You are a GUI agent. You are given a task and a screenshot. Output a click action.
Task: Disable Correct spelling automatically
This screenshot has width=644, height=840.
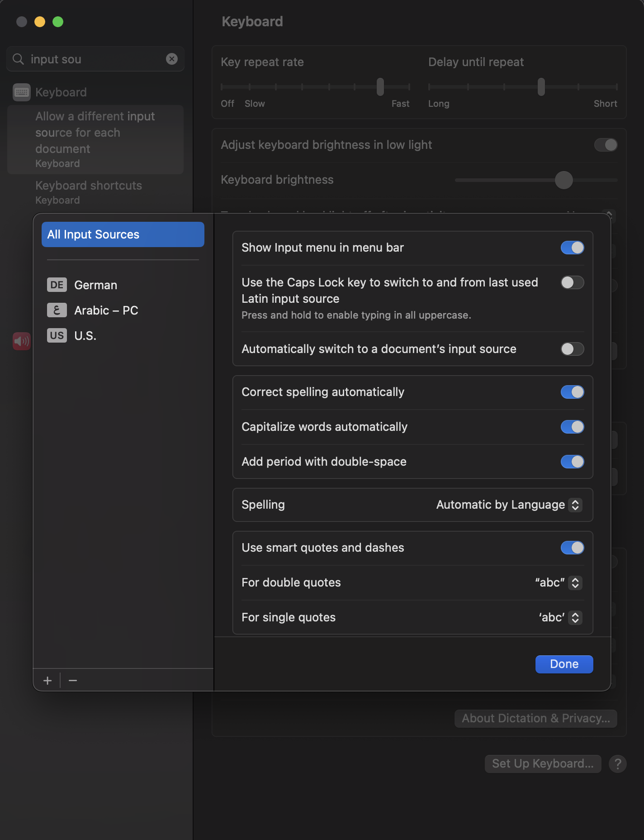(x=573, y=392)
